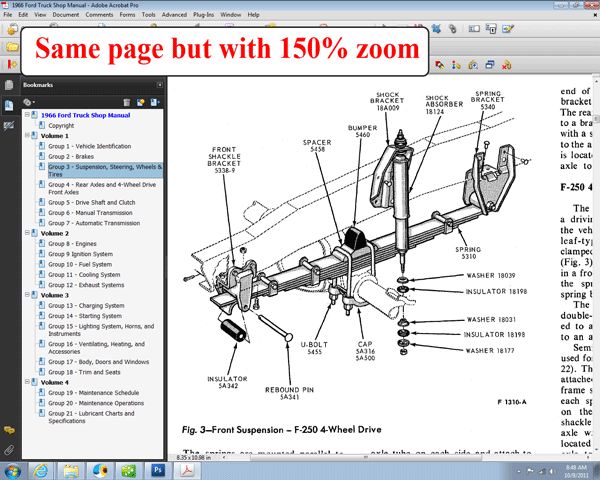
Task: Open the Windows Start menu
Action: point(13,471)
